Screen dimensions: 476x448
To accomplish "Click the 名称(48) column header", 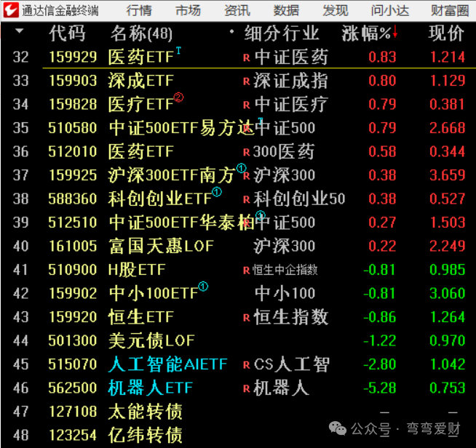I will coord(141,33).
